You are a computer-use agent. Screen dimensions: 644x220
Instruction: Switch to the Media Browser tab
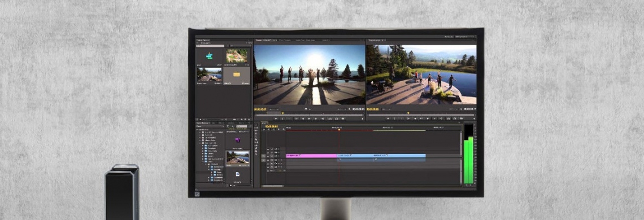pyautogui.click(x=202, y=123)
